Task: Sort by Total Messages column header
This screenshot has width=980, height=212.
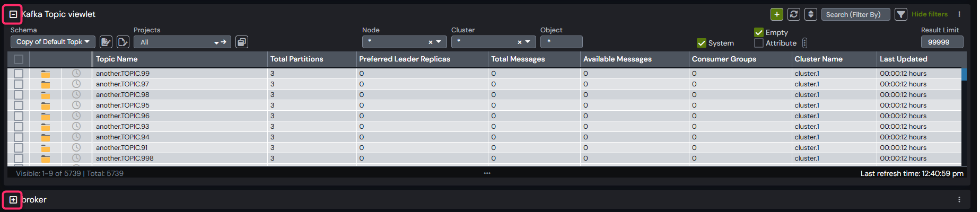Action: [x=534, y=59]
